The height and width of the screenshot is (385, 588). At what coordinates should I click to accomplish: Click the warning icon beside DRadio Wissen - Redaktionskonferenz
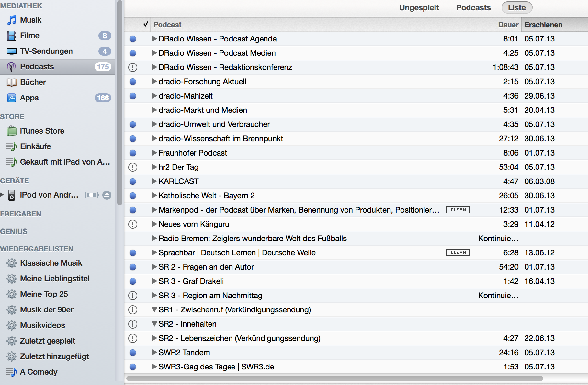[133, 67]
